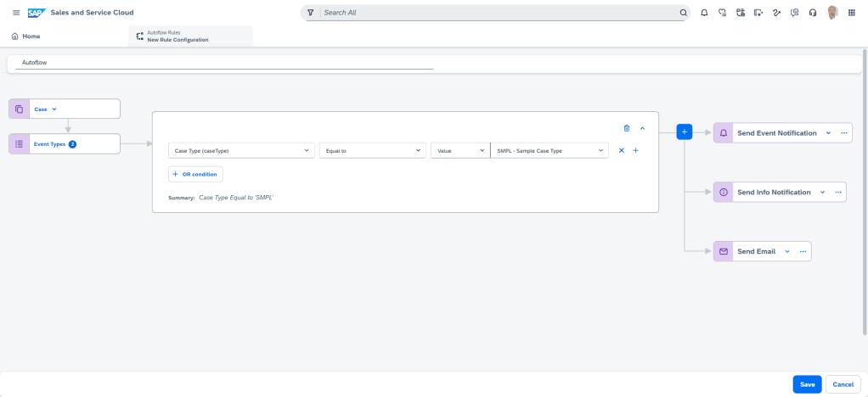Click summary text Case Type Equal to 'SMPL'

[x=236, y=198]
